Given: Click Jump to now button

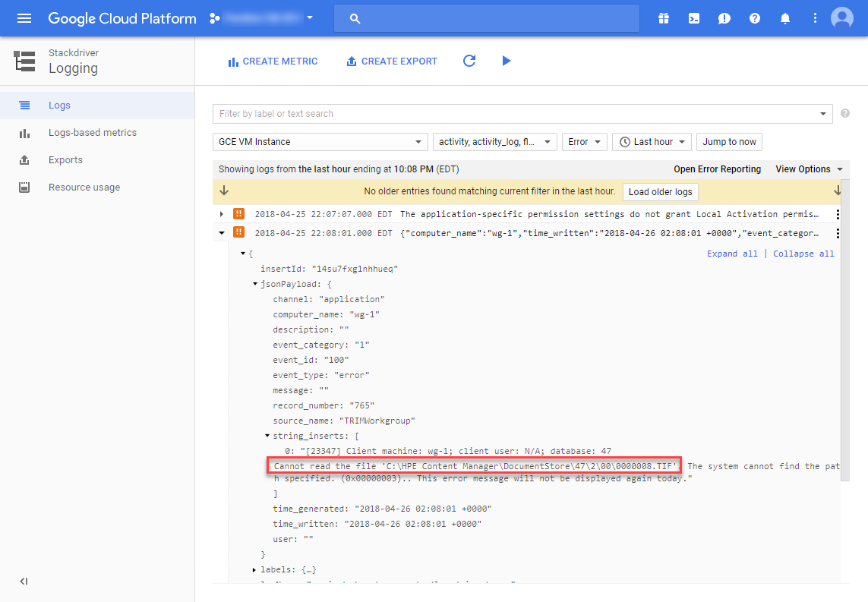Looking at the screenshot, I should click(729, 142).
